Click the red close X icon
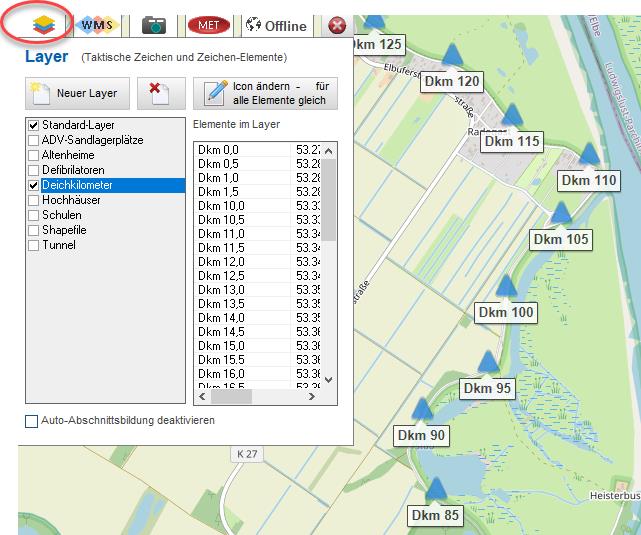 [x=337, y=26]
